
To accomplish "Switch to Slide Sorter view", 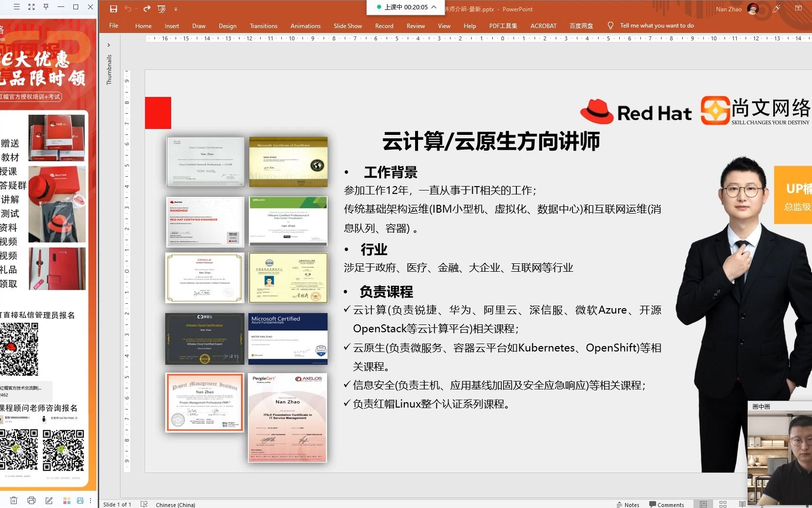I will pos(722,504).
